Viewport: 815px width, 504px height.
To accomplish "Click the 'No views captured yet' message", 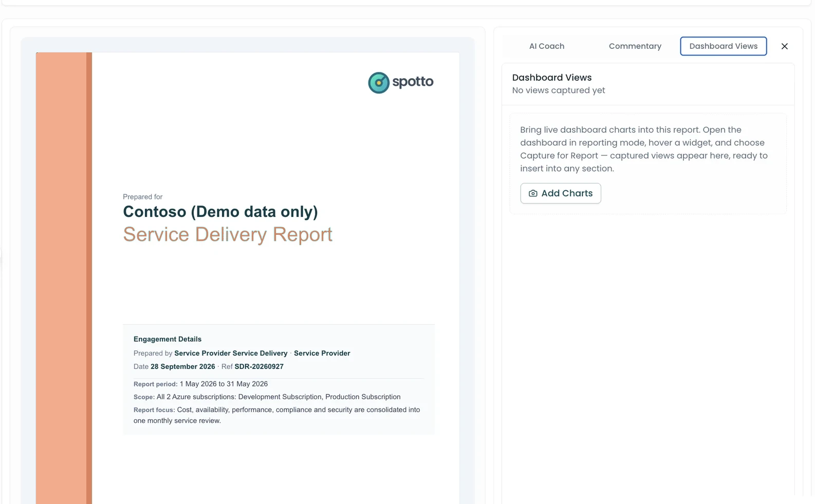I will coord(558,90).
